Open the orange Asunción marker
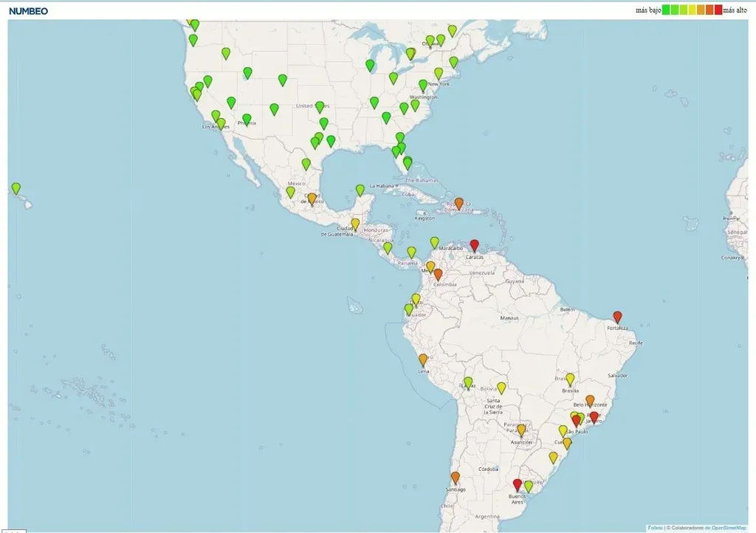756x533 pixels. (521, 430)
